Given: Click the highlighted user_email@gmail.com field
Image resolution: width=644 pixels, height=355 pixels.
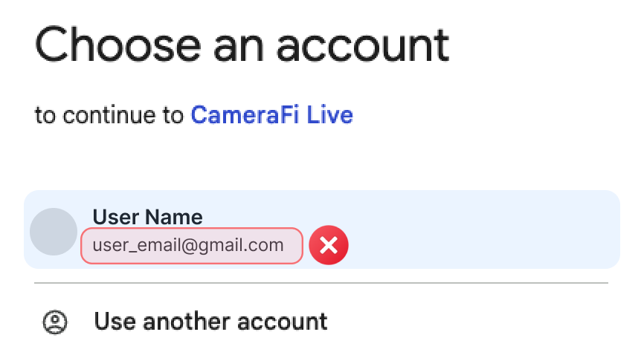Looking at the screenshot, I should (191, 246).
